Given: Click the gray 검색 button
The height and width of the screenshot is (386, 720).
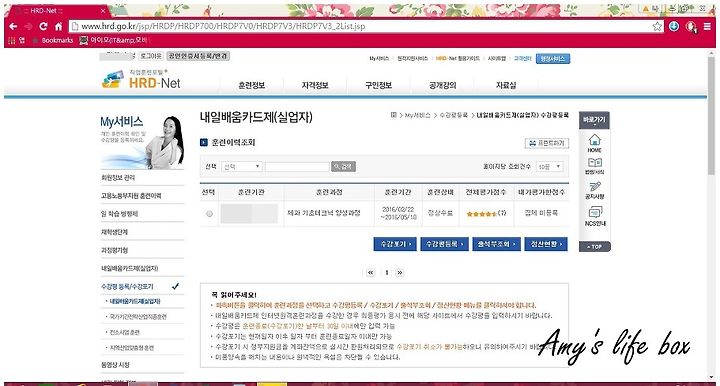Looking at the screenshot, I should [343, 167].
